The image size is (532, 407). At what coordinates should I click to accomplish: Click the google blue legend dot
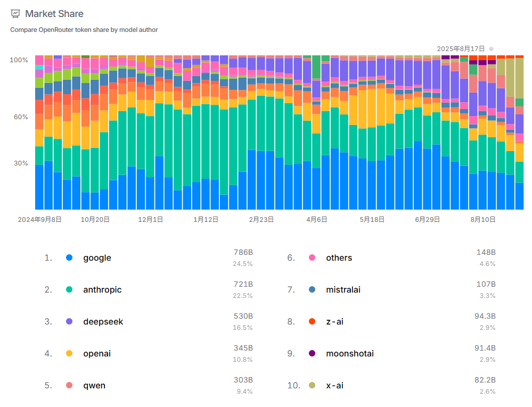pos(69,258)
